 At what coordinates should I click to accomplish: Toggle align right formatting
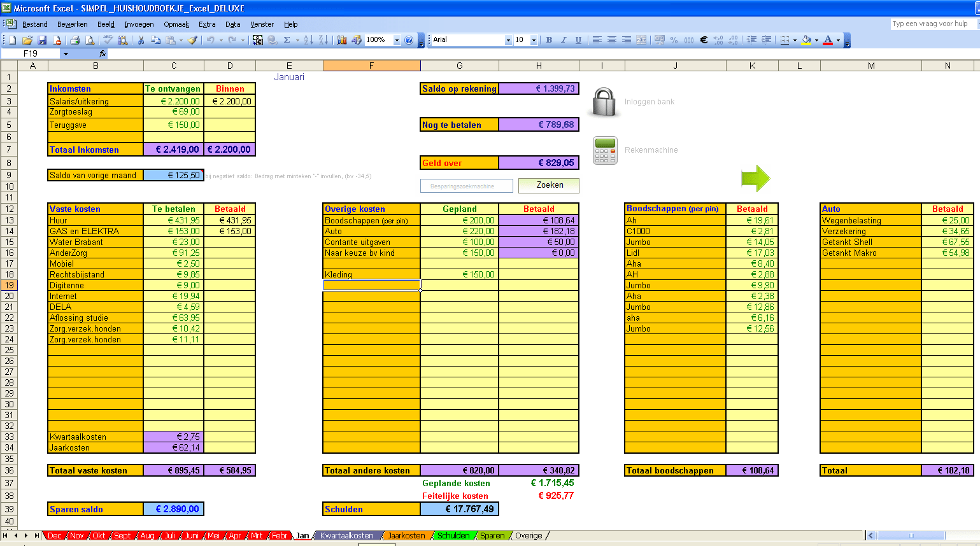(x=627, y=40)
